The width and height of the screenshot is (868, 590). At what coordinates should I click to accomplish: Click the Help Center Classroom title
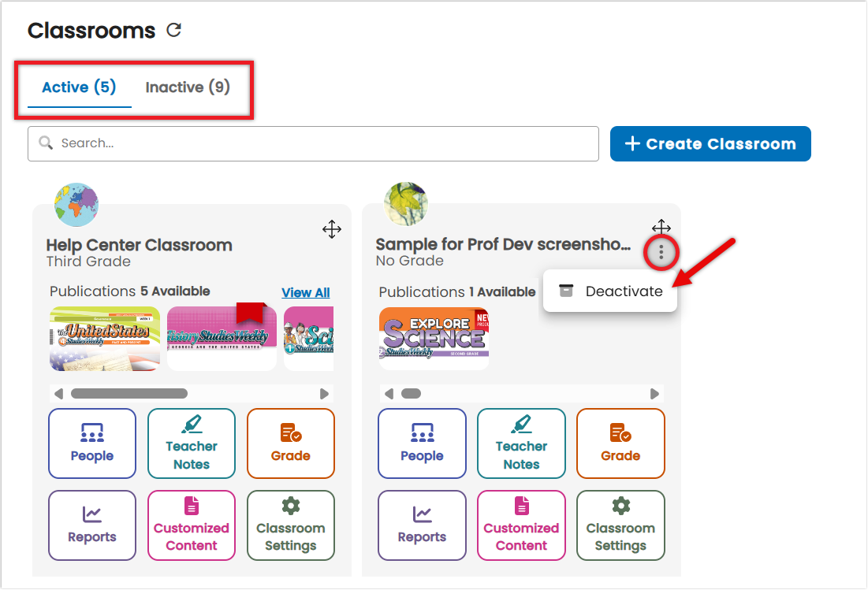139,245
